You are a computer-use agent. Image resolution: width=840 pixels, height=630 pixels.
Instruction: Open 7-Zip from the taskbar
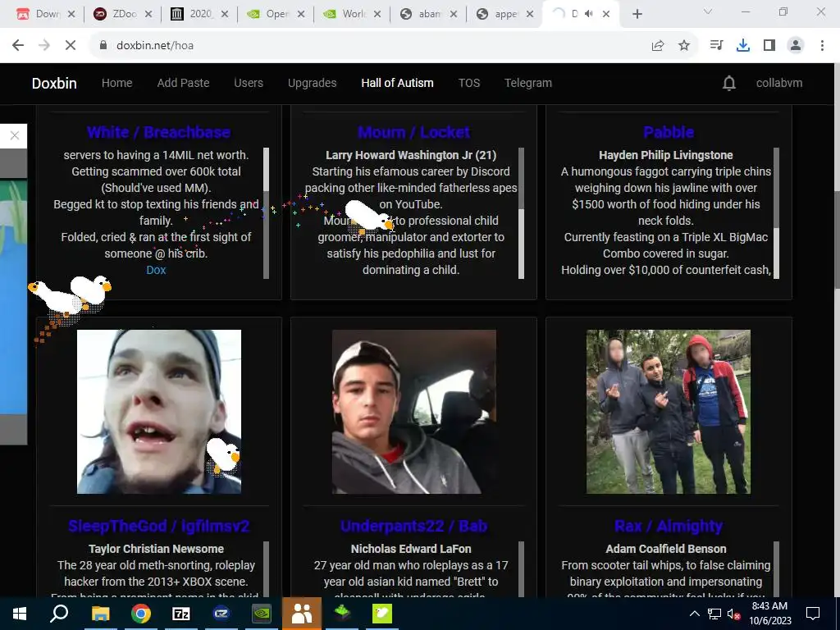[181, 614]
